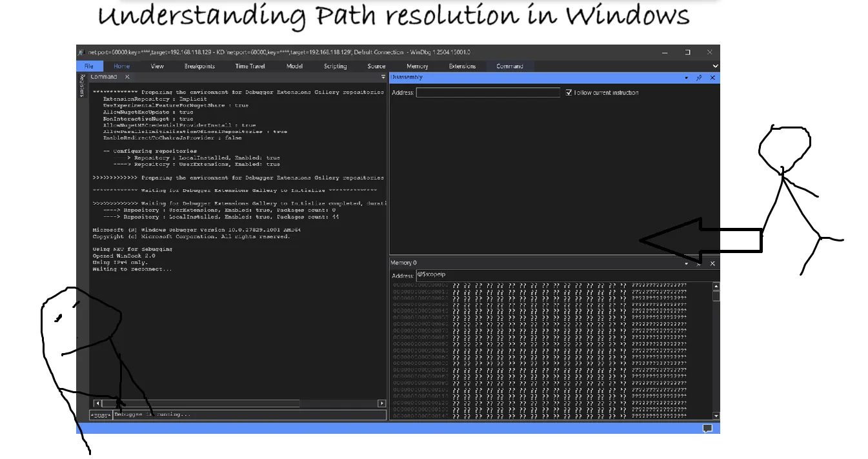Open the Memory 0 panel dropdown arrow
Screen dimensions: 868x459
686,263
